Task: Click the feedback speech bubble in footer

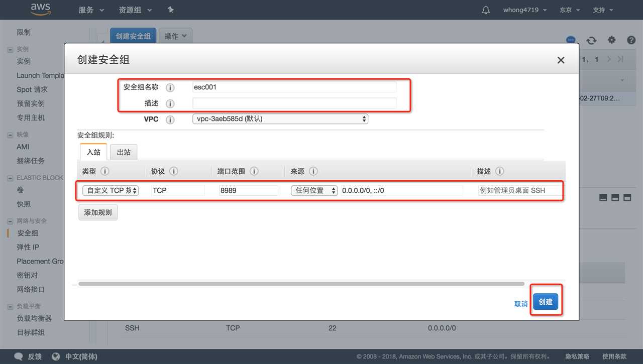Action: (x=19, y=356)
